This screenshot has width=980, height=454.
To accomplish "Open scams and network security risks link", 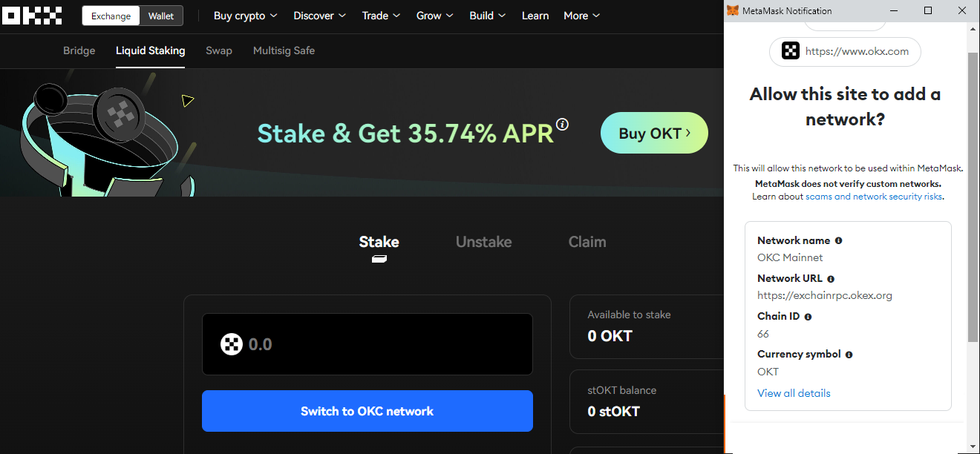I will (x=874, y=197).
